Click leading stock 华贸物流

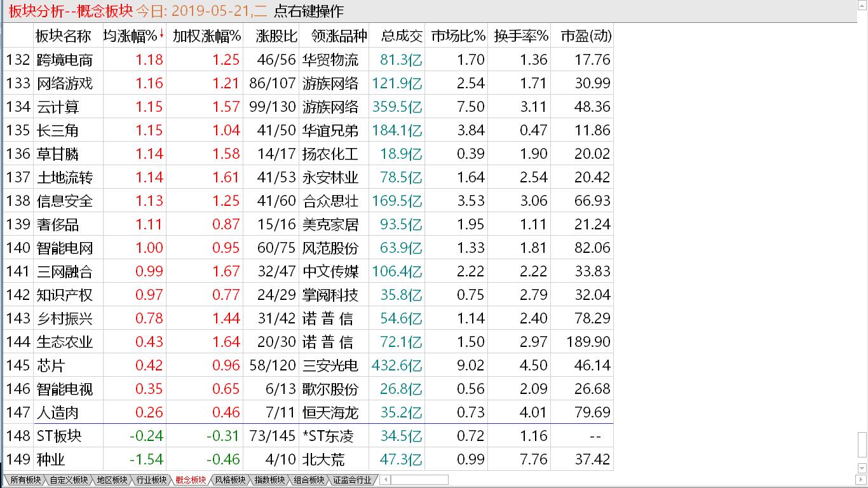[330, 60]
